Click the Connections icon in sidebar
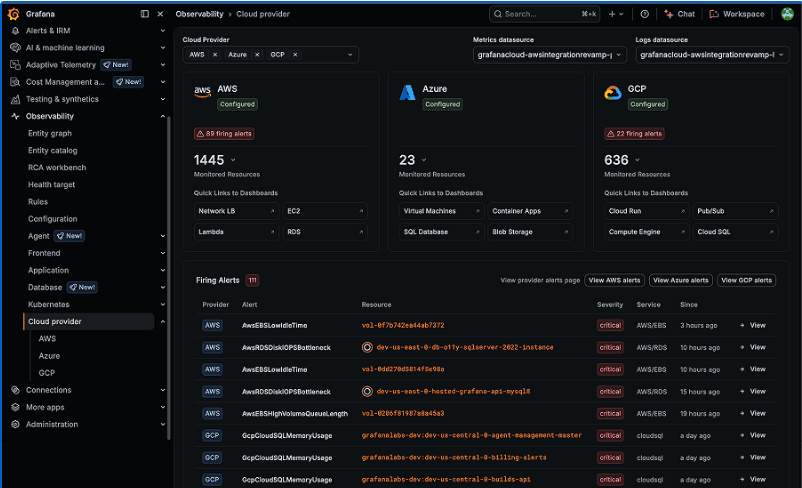Screen dimensions: 802x488 pos(15,390)
